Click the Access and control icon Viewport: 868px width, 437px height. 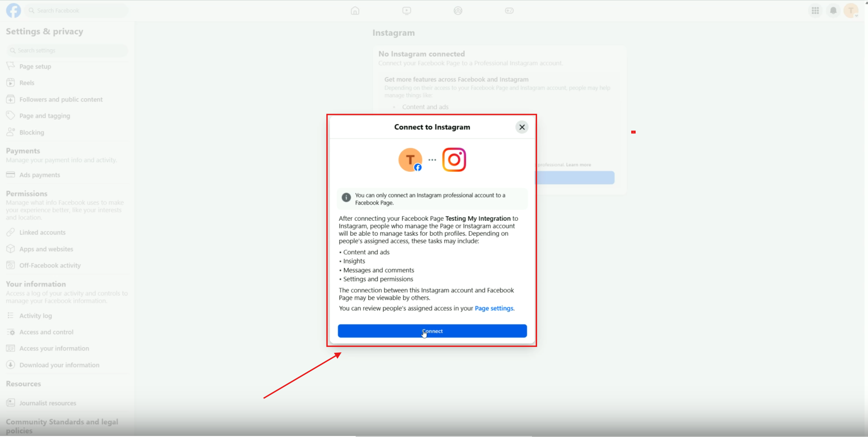click(x=11, y=332)
